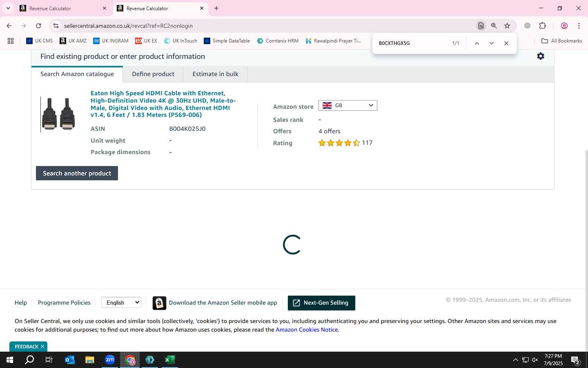Open the Help link
The width and height of the screenshot is (588, 368).
click(x=21, y=303)
